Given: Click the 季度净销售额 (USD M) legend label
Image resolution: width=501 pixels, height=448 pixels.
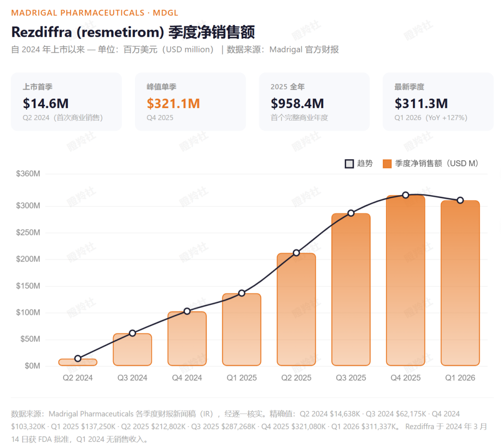Looking at the screenshot, I should [x=437, y=163].
